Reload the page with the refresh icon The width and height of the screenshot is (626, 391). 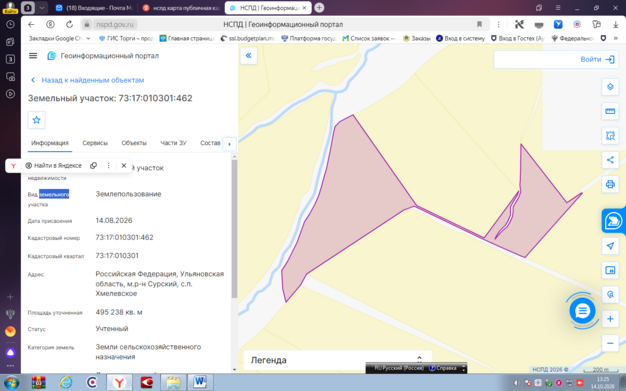pyautogui.click(x=69, y=24)
